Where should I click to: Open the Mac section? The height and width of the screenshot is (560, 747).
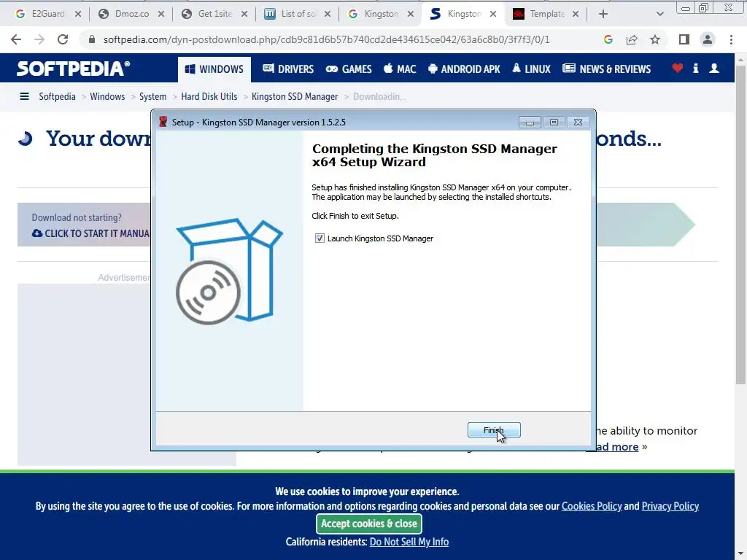(x=400, y=69)
